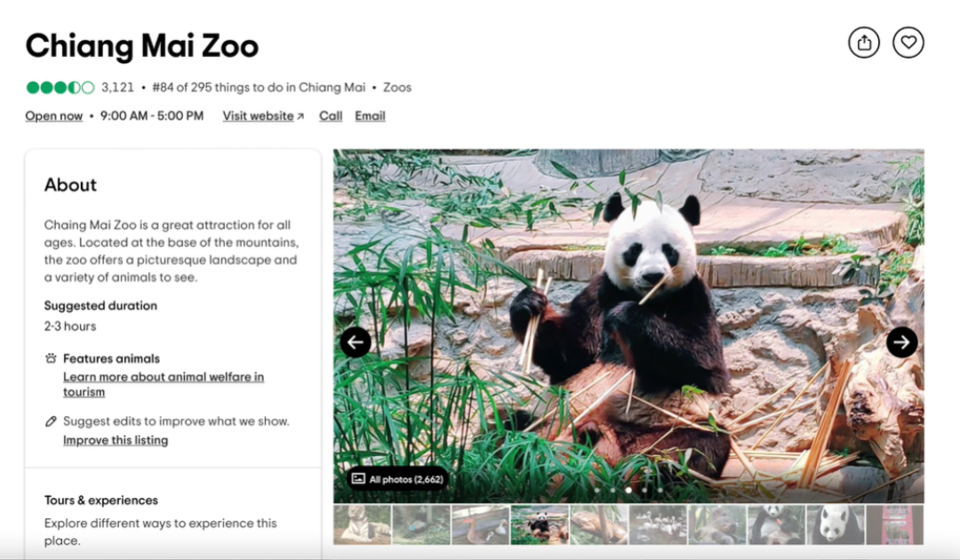
Task: Click the paw icon beside Features animals
Action: coord(51,359)
